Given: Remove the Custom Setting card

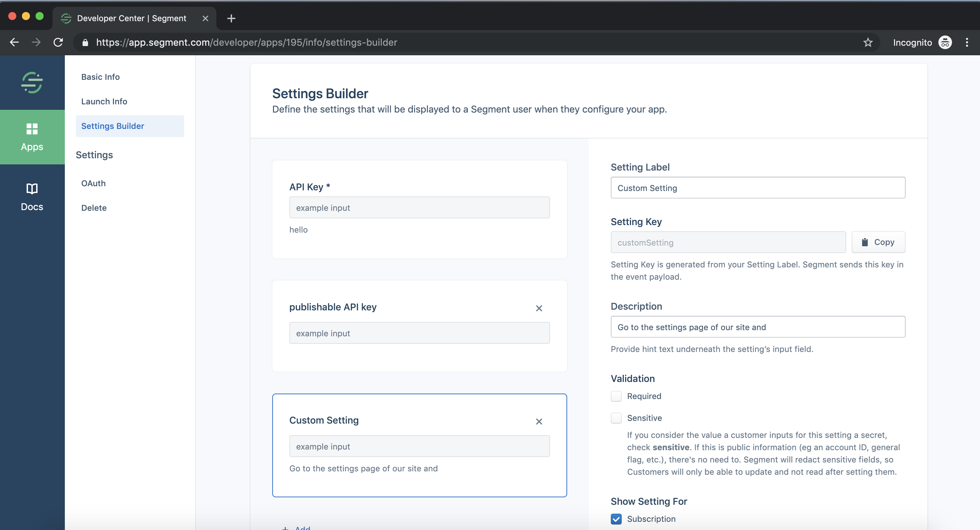Looking at the screenshot, I should click(x=539, y=421).
